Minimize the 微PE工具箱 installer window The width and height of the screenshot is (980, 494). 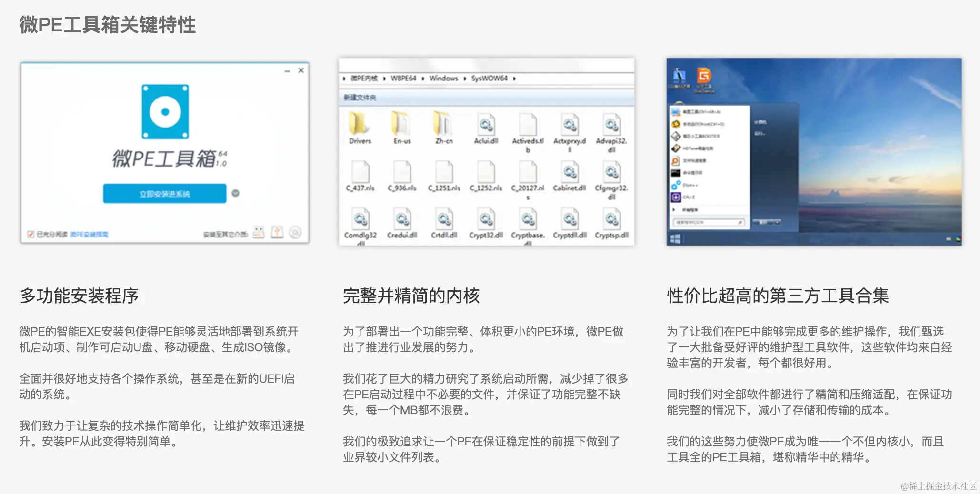click(x=287, y=71)
